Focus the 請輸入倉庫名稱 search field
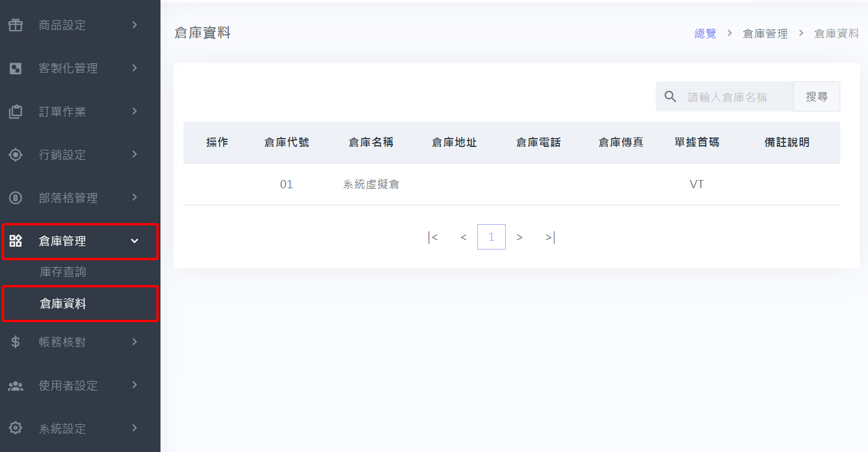868x452 pixels. click(738, 97)
